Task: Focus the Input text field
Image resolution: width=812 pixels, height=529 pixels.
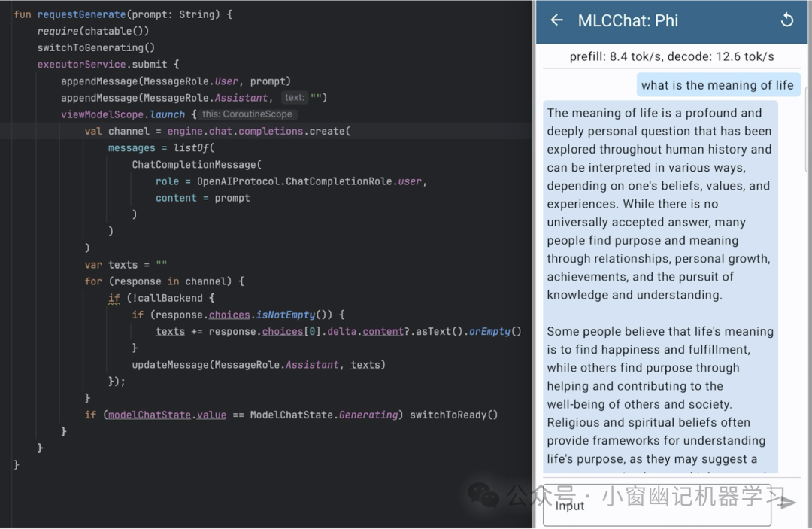Action: point(656,505)
